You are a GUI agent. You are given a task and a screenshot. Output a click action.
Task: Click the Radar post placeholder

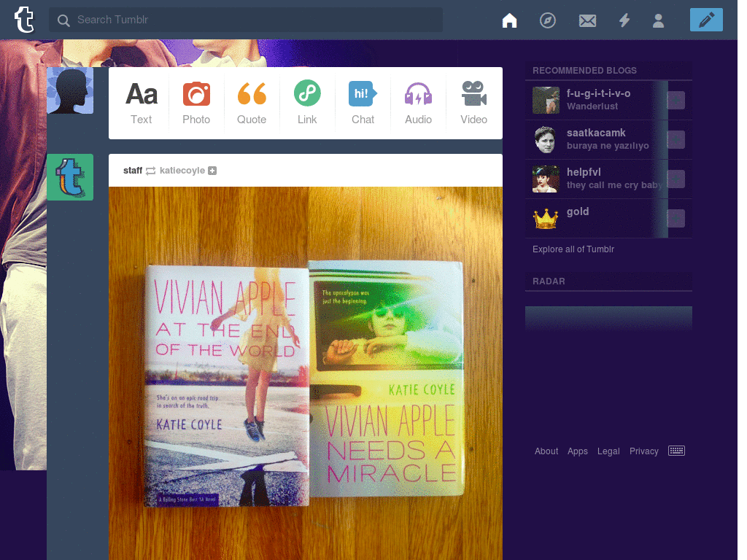[608, 318]
